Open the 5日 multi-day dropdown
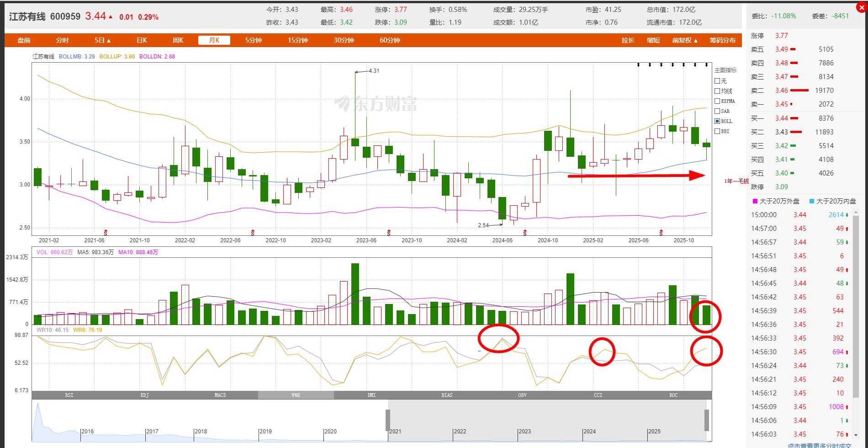This screenshot has width=868, height=448. tap(103, 40)
